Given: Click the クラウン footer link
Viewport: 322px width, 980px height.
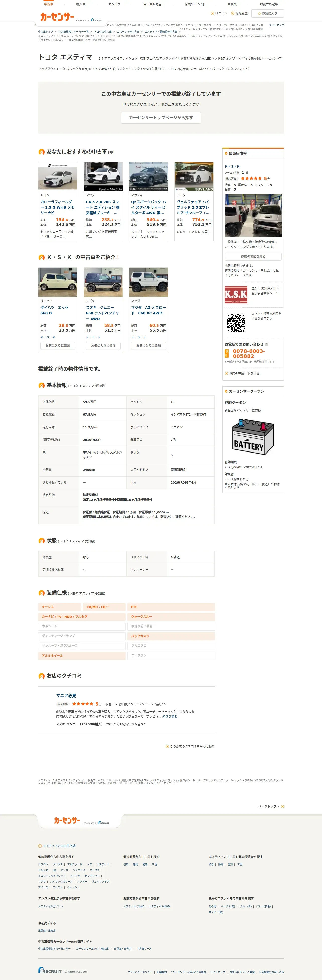Looking at the screenshot, I should tap(43, 864).
